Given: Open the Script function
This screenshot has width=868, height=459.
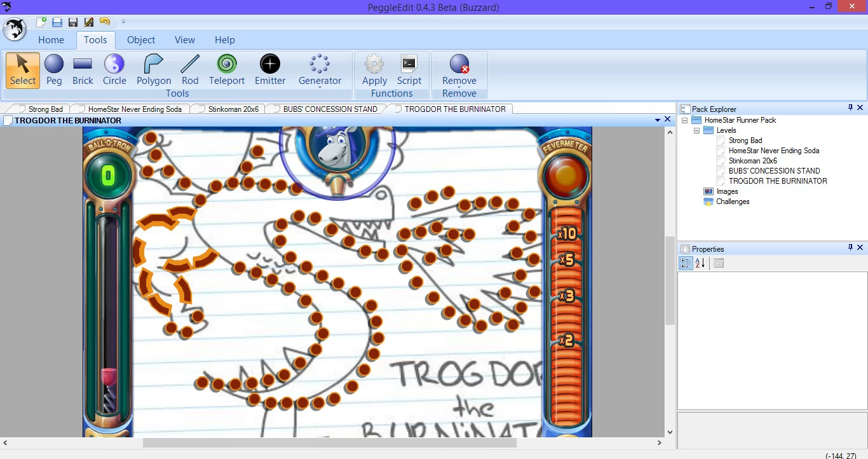Looking at the screenshot, I should 409,70.
